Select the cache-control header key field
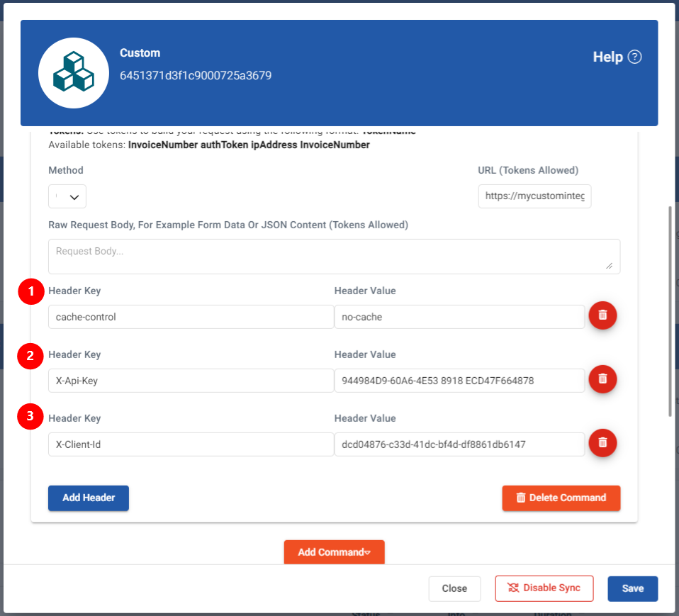 coord(190,317)
